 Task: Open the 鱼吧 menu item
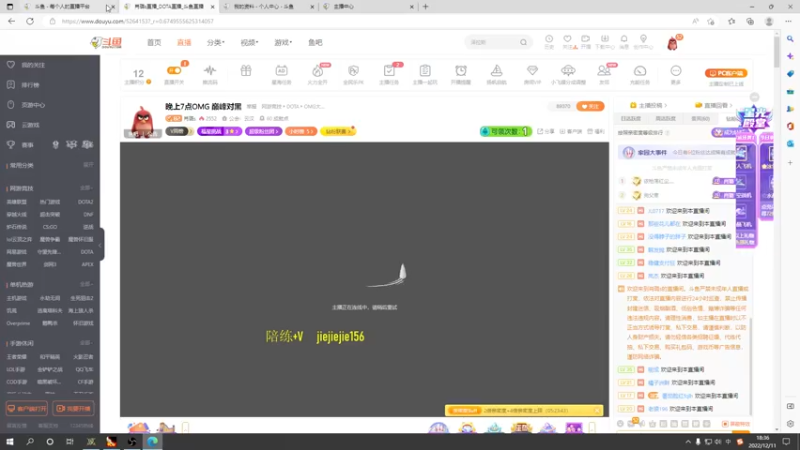(x=315, y=42)
